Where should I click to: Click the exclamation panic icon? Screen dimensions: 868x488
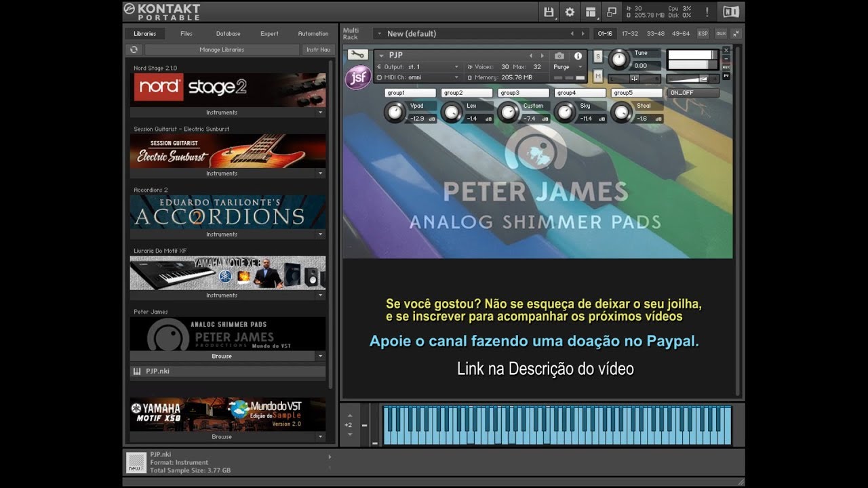pos(707,12)
